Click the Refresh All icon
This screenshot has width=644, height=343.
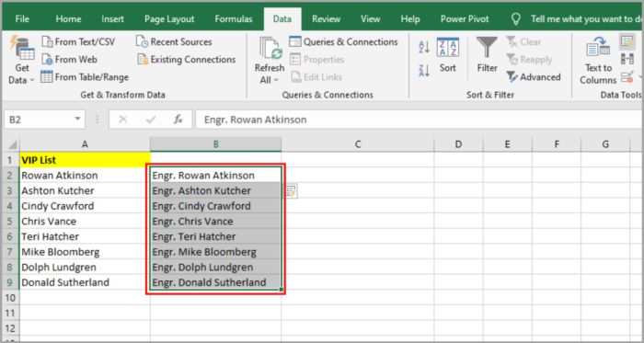tap(270, 49)
